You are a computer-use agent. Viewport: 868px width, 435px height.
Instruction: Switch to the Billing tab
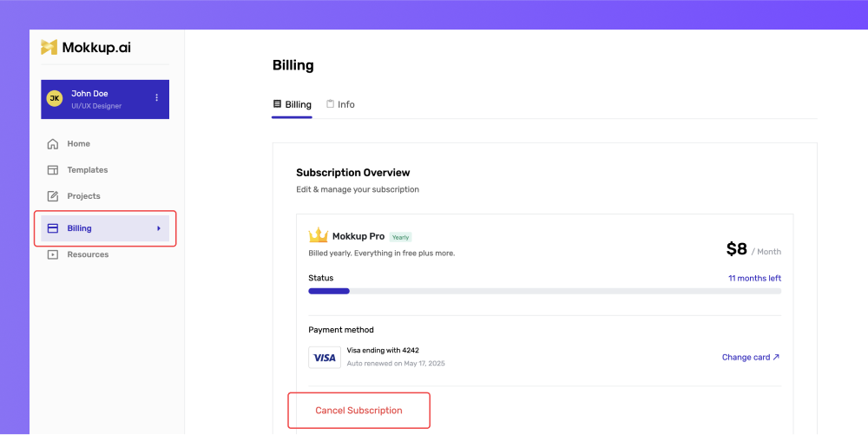pyautogui.click(x=293, y=104)
